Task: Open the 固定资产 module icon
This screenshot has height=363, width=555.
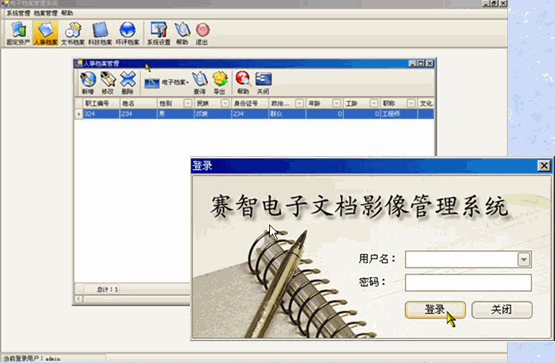Action: coord(18,34)
